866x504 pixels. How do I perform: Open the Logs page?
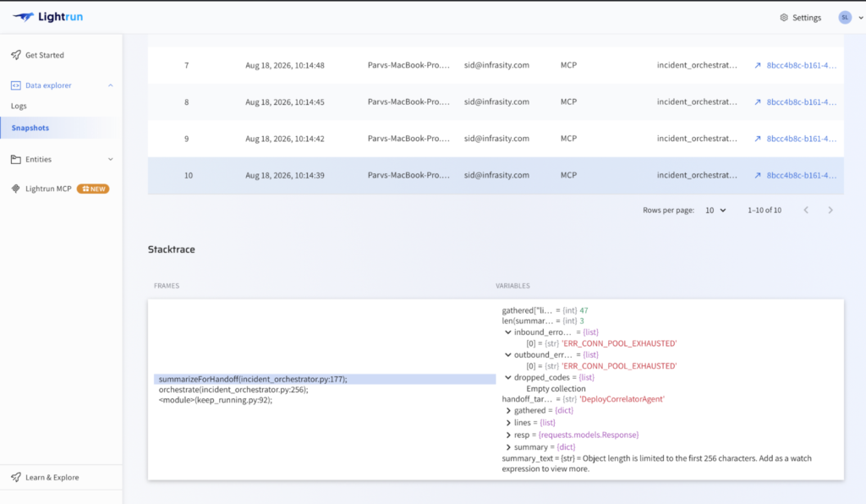click(x=19, y=106)
